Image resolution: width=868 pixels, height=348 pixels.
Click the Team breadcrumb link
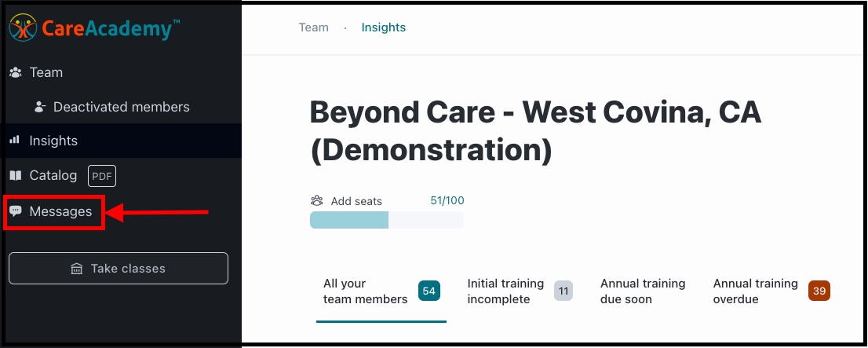click(x=313, y=27)
